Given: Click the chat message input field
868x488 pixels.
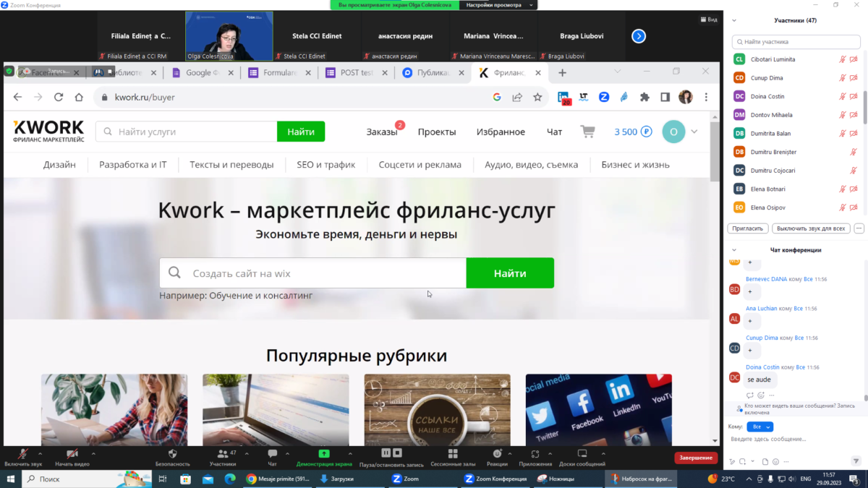Looking at the screenshot, I should tap(796, 439).
